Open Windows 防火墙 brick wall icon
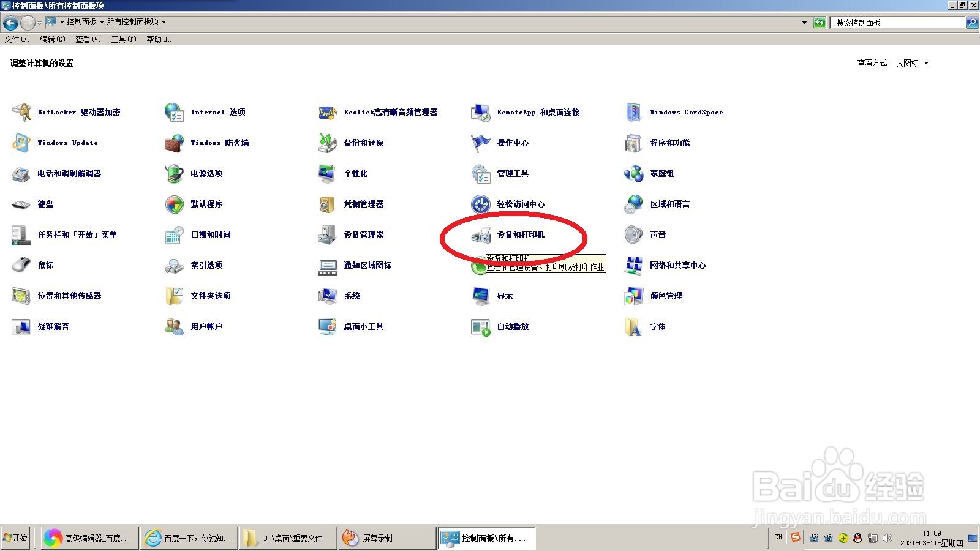980x551 pixels. point(175,143)
